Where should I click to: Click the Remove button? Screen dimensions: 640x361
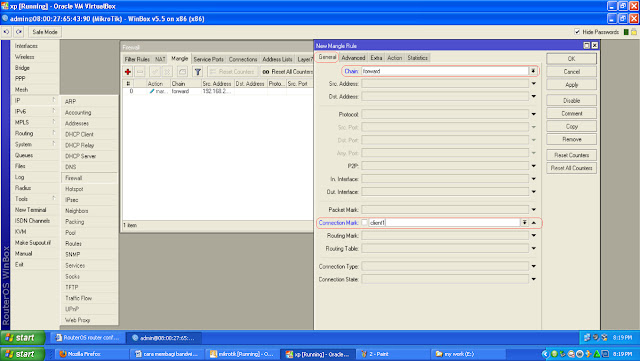click(571, 140)
